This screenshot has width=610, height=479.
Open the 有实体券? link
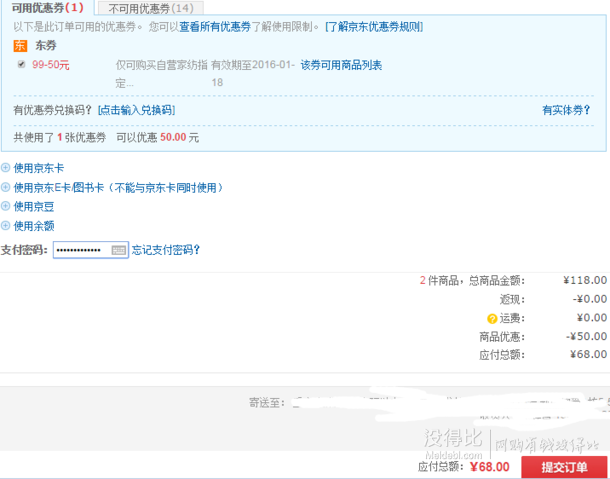coord(566,110)
